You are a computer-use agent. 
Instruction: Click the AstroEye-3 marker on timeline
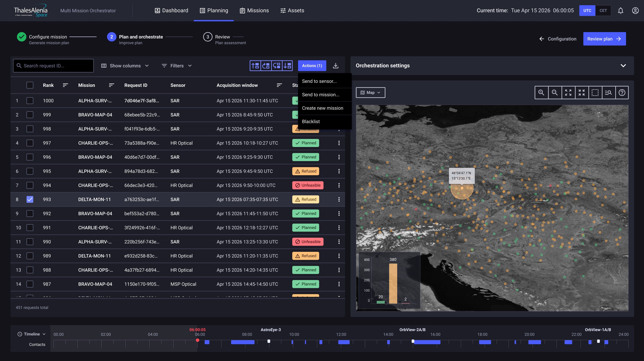(x=269, y=341)
